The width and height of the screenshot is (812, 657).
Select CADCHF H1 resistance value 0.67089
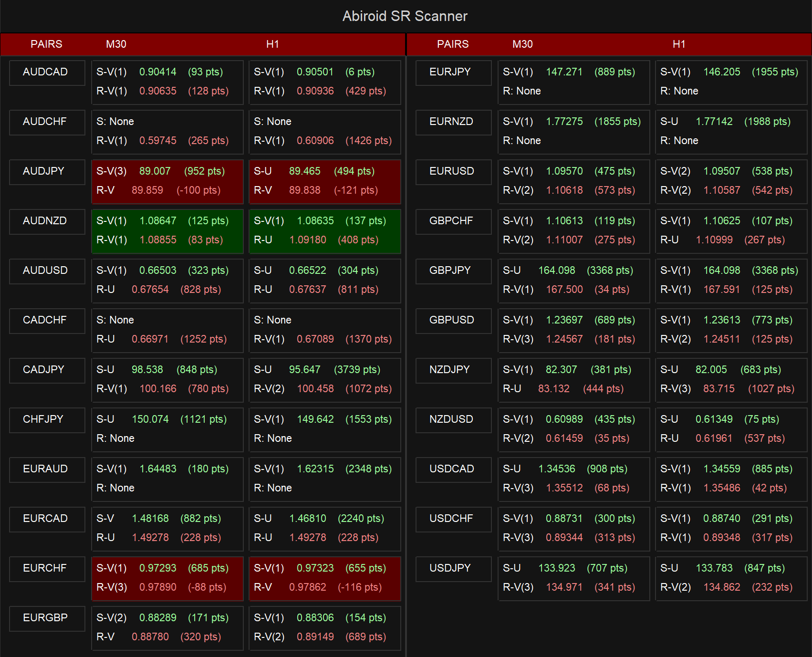[x=315, y=339]
